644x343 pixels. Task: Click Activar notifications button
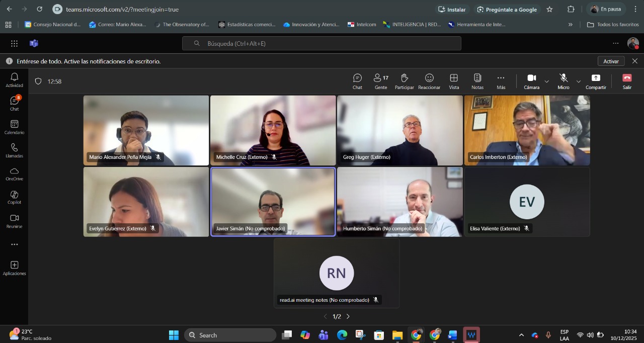coord(611,61)
